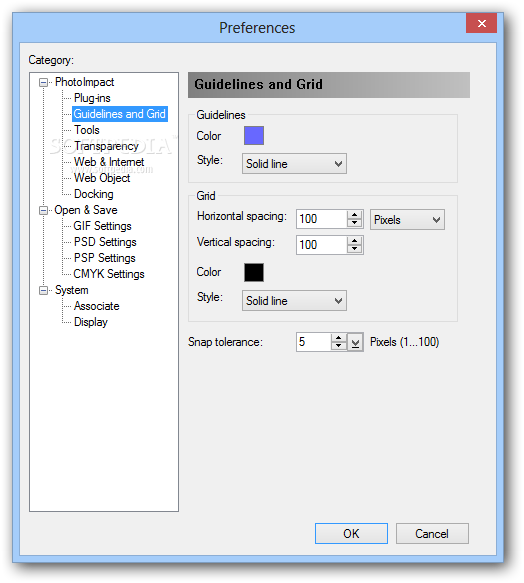Collapse the Open & Save tree node

(x=44, y=210)
